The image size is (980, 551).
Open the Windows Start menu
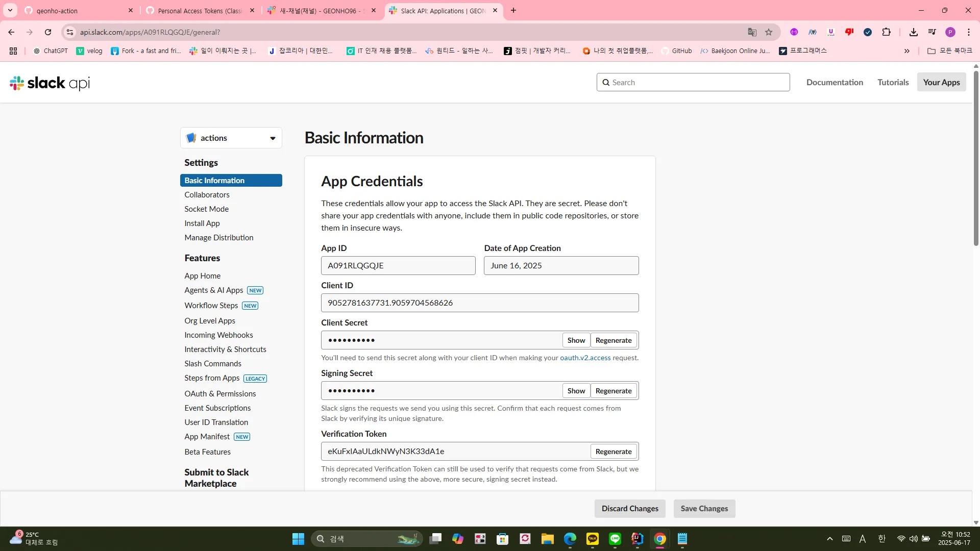coord(298,539)
